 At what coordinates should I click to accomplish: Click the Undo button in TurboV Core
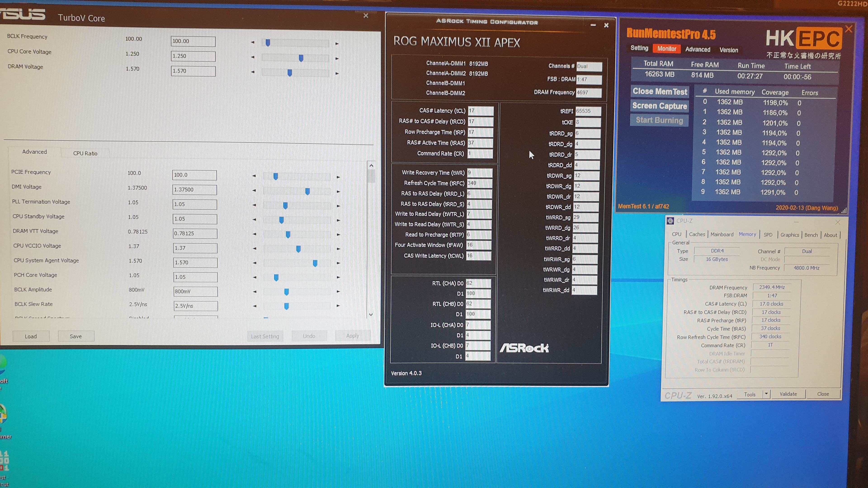point(309,336)
